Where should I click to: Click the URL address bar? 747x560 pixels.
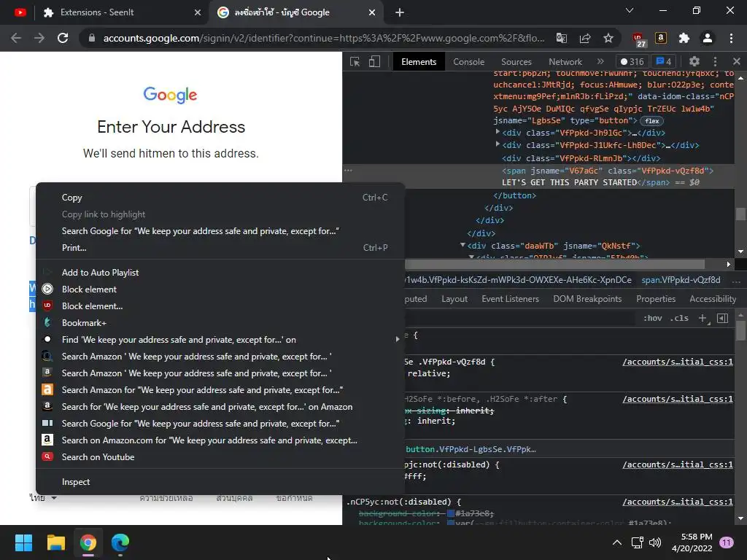click(324, 38)
